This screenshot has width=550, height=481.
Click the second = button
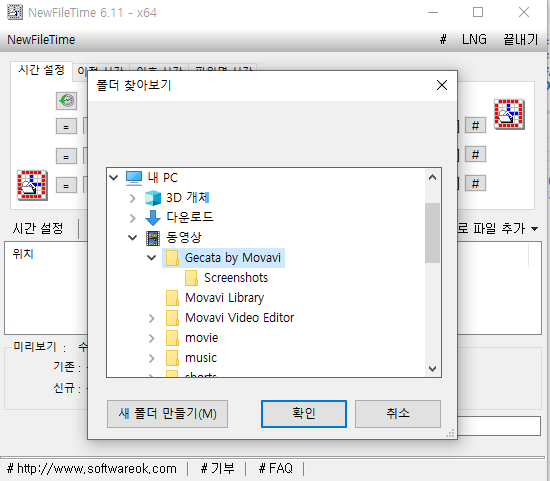coord(66,156)
